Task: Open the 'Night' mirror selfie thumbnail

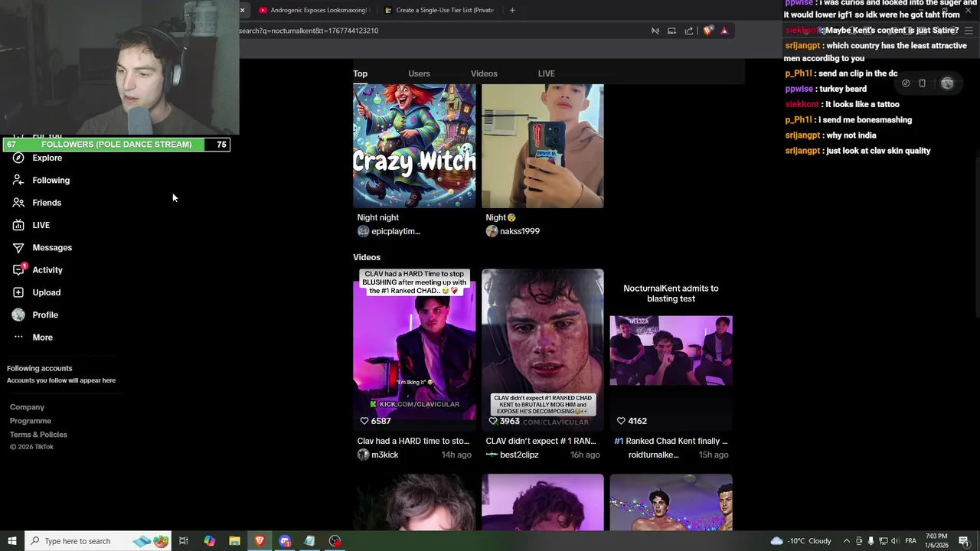Action: click(543, 145)
